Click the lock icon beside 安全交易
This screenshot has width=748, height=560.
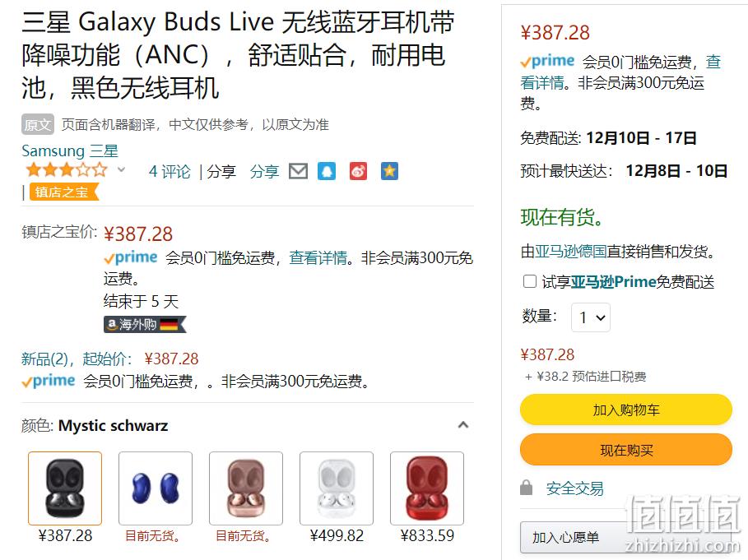pyautogui.click(x=526, y=488)
